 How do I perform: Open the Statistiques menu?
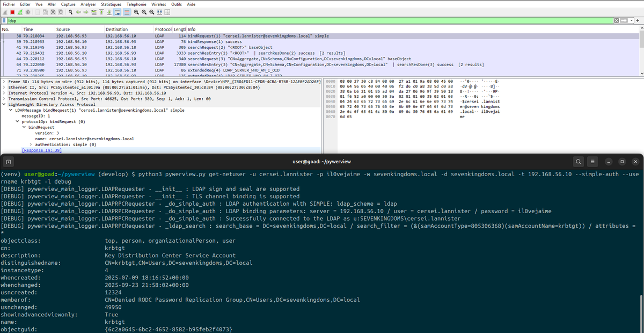pos(111,4)
